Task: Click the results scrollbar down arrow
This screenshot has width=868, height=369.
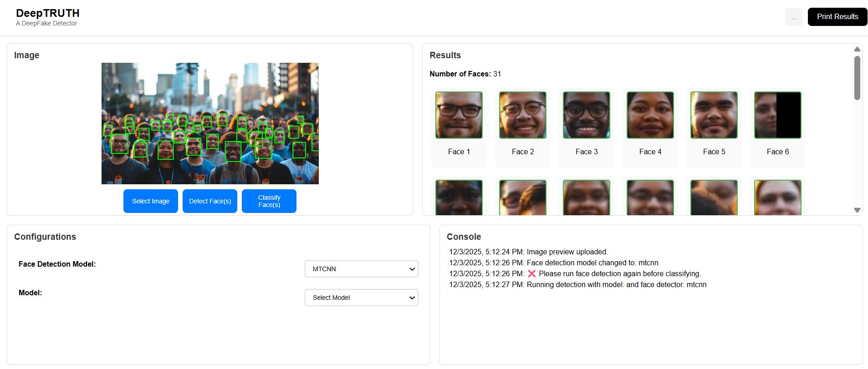Action: click(857, 210)
